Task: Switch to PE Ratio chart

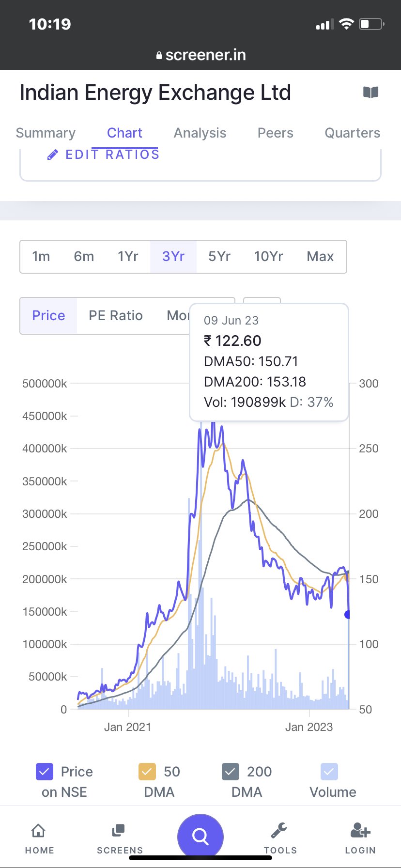Action: click(x=116, y=315)
